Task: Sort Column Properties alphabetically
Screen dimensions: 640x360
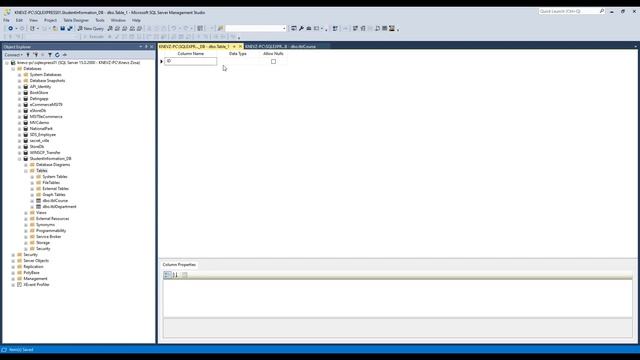Action: (x=175, y=275)
